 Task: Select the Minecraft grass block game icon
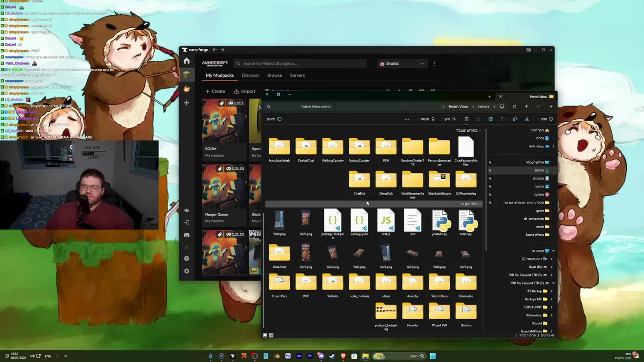click(187, 74)
